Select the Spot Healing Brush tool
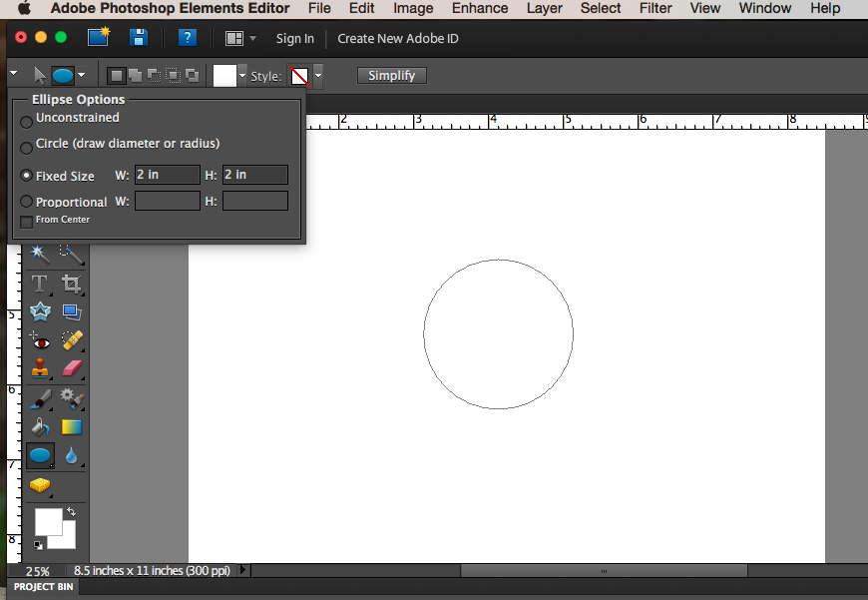This screenshot has height=600, width=868. point(71,340)
